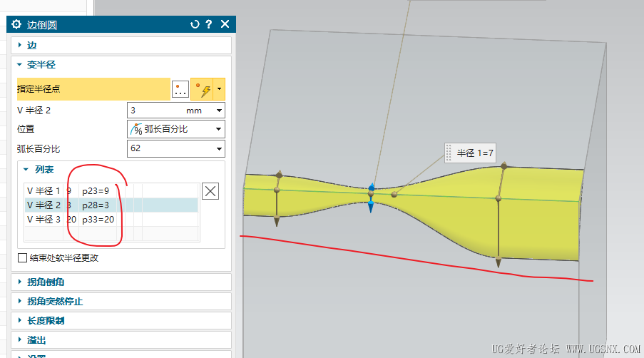The image size is (644, 358).
Task: Open the mm unit dropdown for V 半径 2
Action: click(x=220, y=111)
